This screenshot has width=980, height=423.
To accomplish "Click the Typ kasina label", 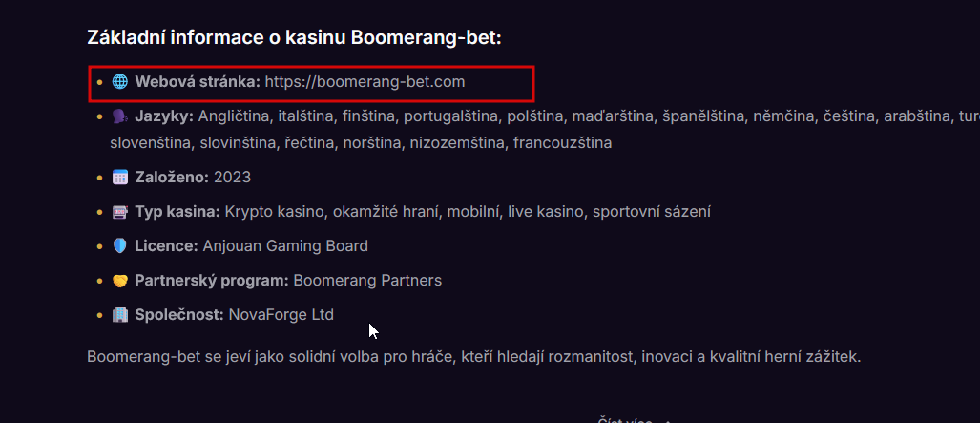I will click(177, 212).
